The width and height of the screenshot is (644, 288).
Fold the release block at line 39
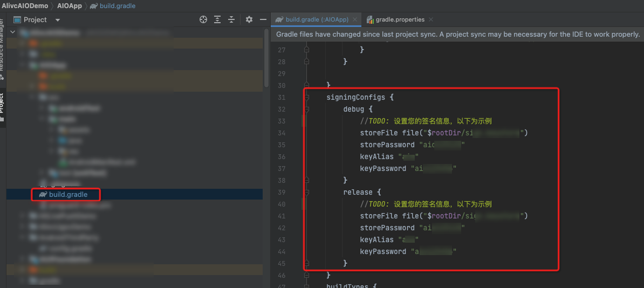[x=306, y=193]
